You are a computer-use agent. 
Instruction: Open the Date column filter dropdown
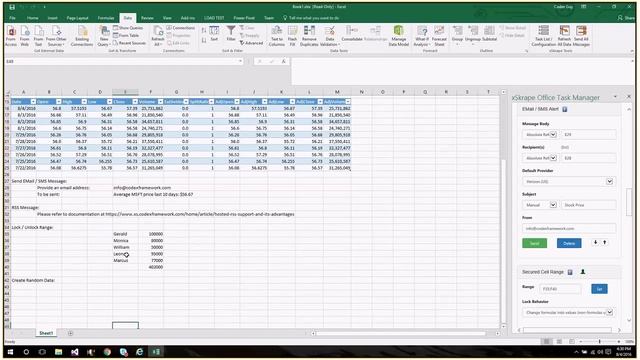coord(33,102)
